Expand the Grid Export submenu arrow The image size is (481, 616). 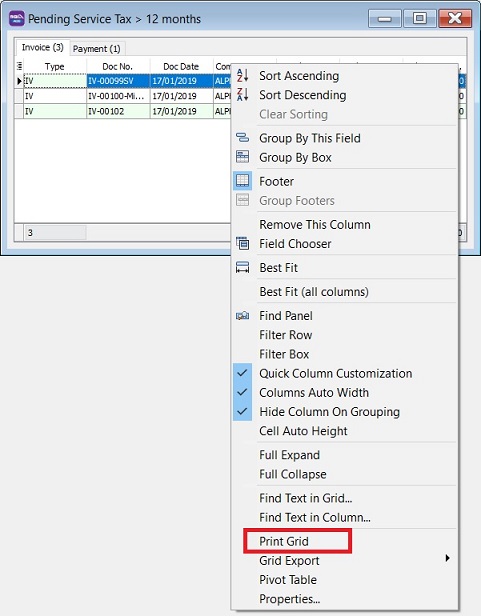click(447, 558)
